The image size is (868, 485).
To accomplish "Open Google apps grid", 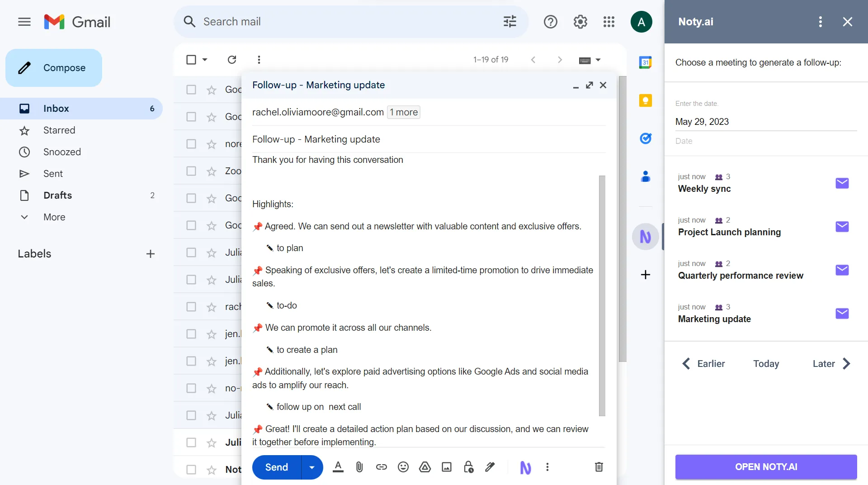I will coord(609,22).
